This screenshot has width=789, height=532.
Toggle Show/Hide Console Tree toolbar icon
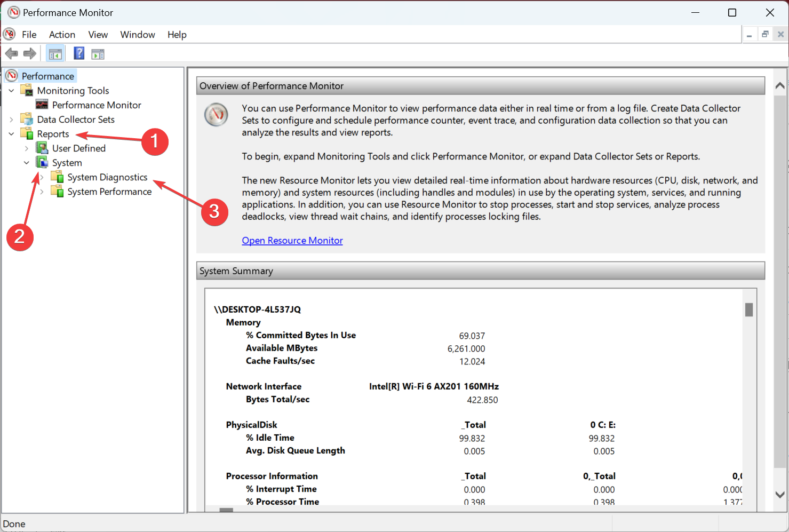pyautogui.click(x=55, y=53)
